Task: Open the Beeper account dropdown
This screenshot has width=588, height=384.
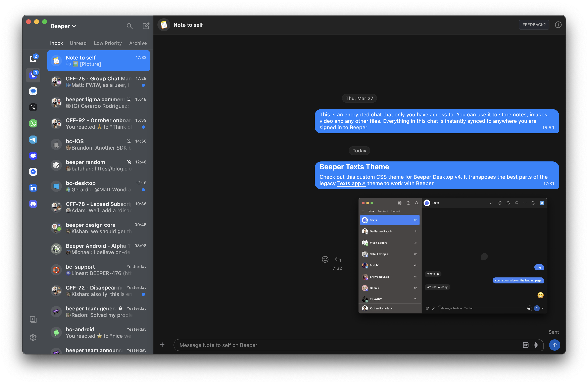Action: (63, 26)
